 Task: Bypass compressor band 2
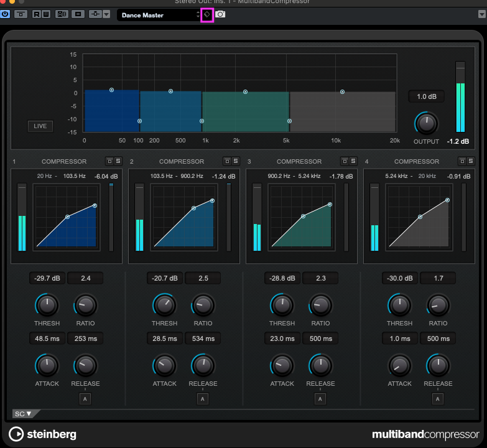(228, 161)
